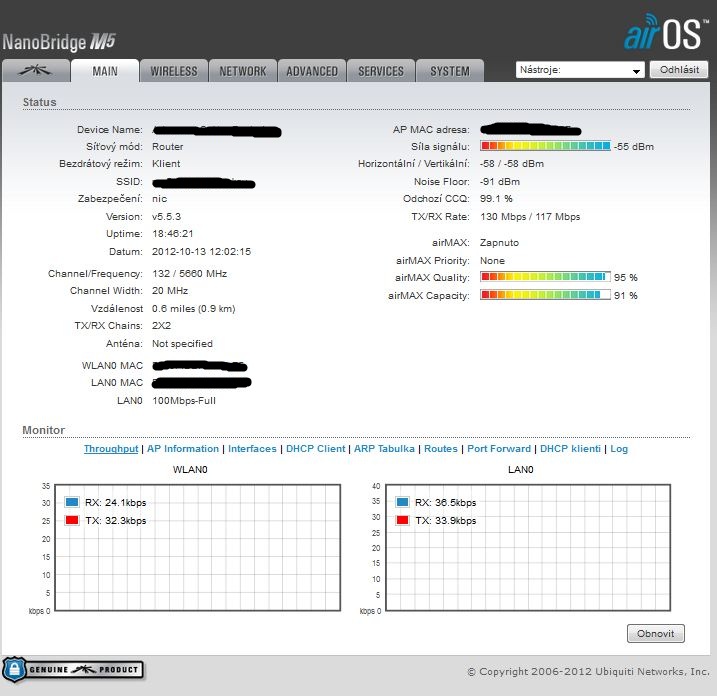View the DHCP Client link
The width and height of the screenshot is (717, 696).
coord(316,449)
